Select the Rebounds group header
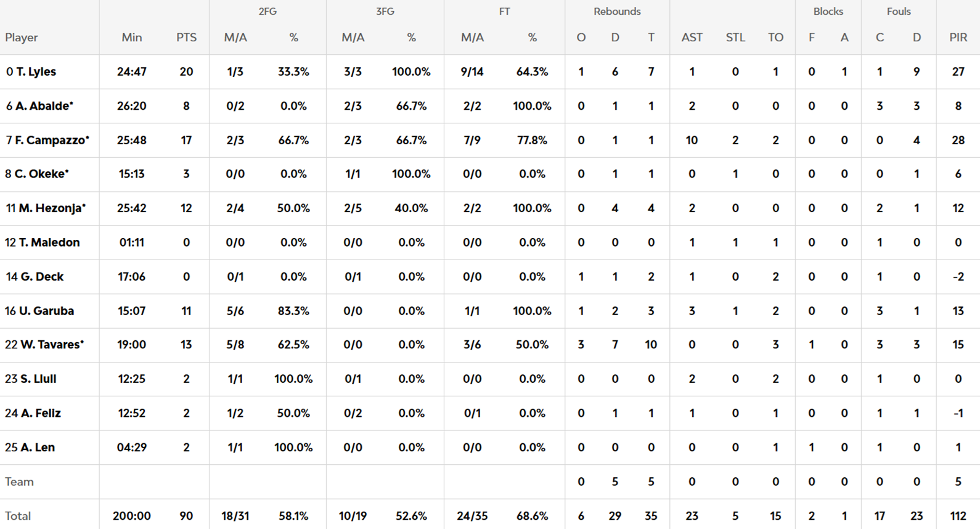980x529 pixels. pyautogui.click(x=617, y=12)
